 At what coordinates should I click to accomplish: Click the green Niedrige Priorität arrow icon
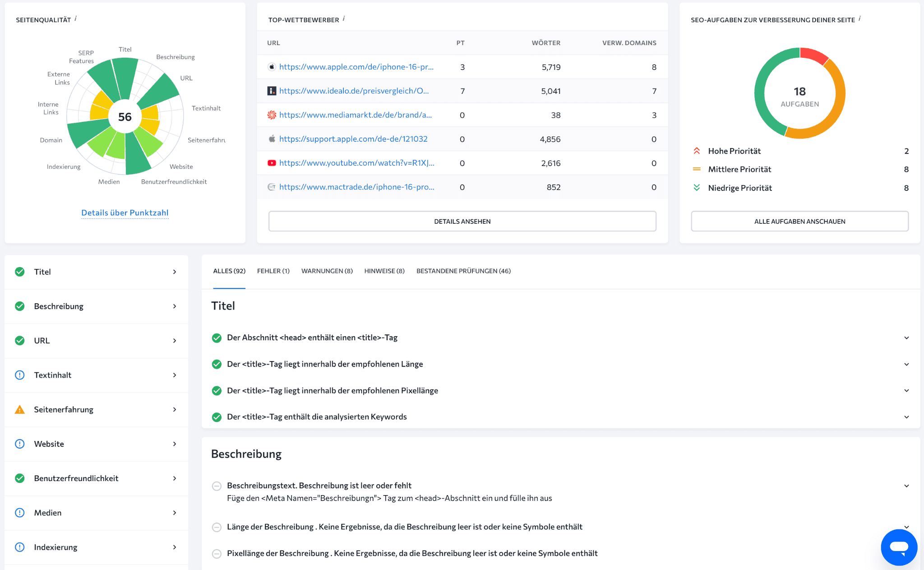[x=697, y=188]
